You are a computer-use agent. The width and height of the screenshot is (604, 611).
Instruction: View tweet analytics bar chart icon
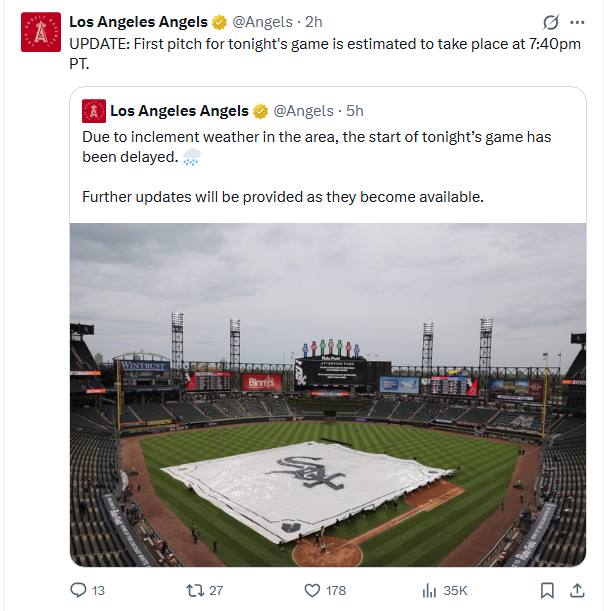click(x=429, y=590)
